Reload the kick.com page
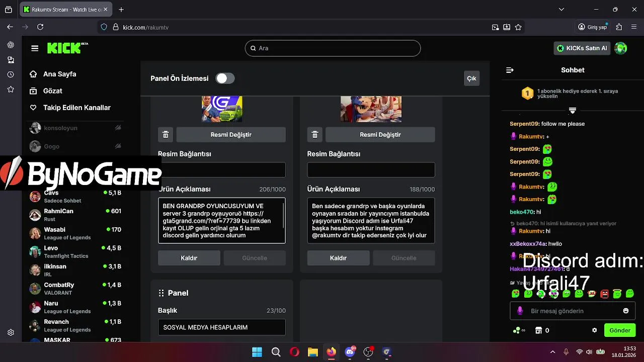 coord(40,27)
